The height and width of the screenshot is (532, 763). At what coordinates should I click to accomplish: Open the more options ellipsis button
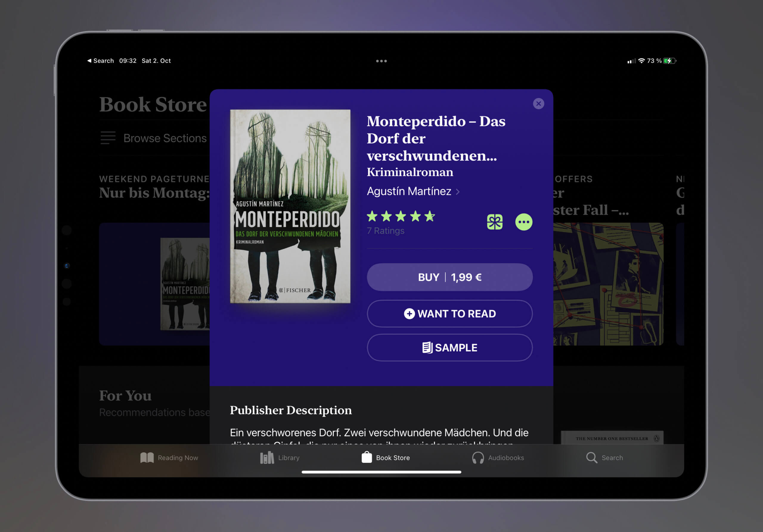click(x=524, y=222)
